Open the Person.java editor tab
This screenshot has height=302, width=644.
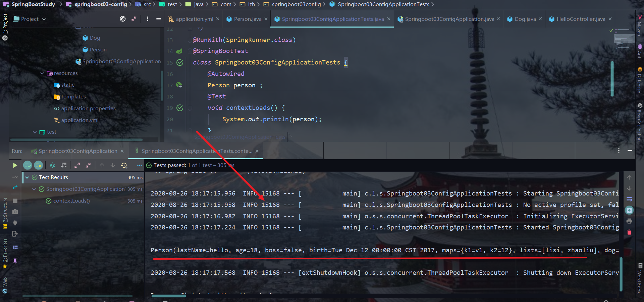coord(248,19)
